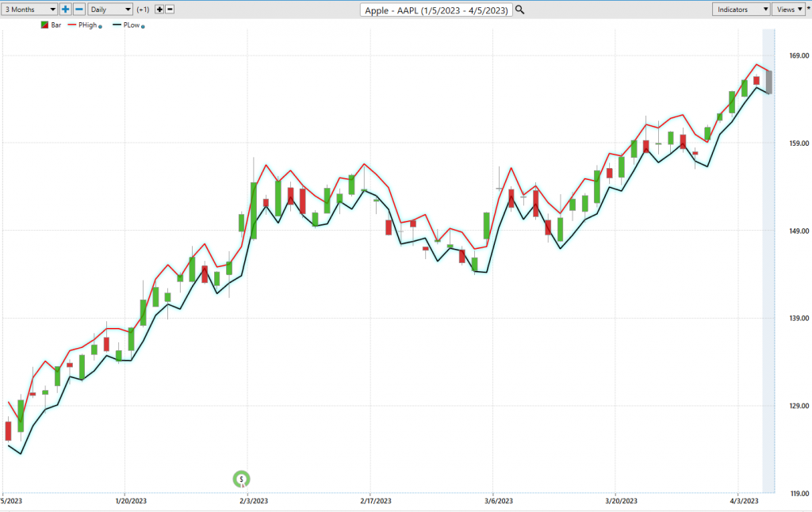Click the blue dot beside PHigh
The width and height of the screenshot is (812, 512).
(x=101, y=26)
